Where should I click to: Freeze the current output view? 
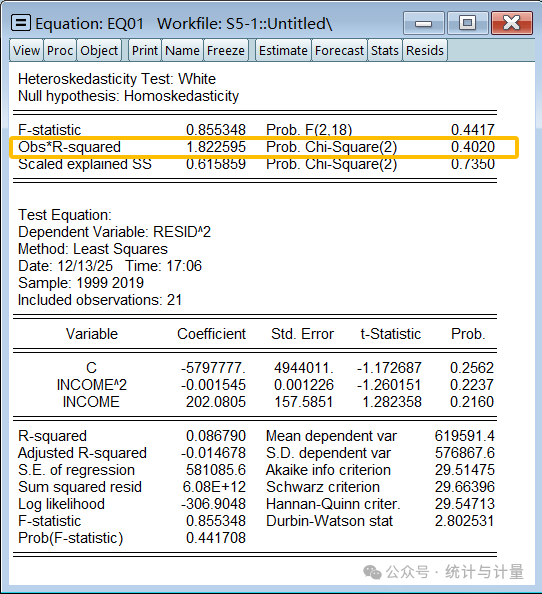tap(226, 50)
